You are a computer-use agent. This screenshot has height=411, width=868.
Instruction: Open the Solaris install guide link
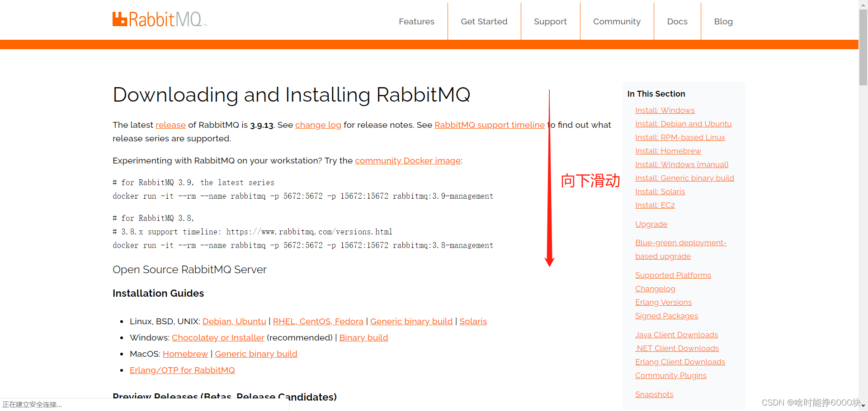(x=473, y=321)
